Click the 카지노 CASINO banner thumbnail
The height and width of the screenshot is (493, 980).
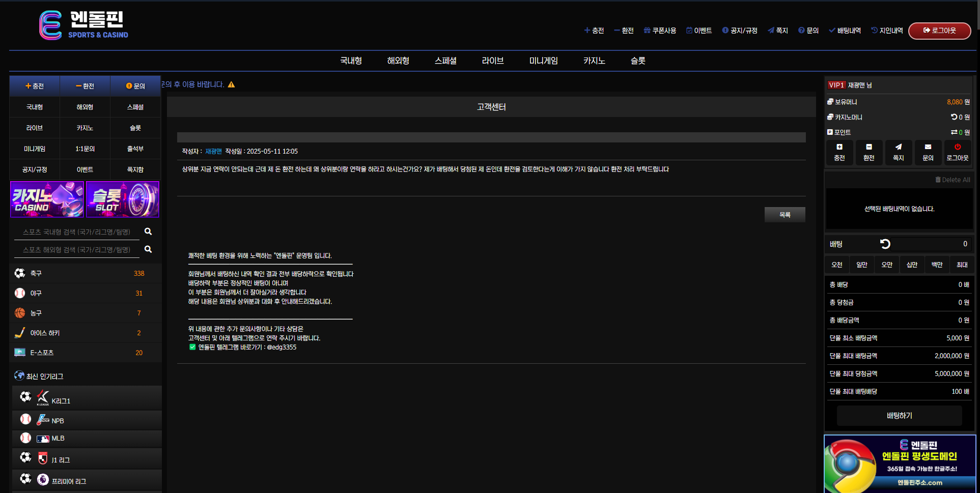(x=47, y=199)
